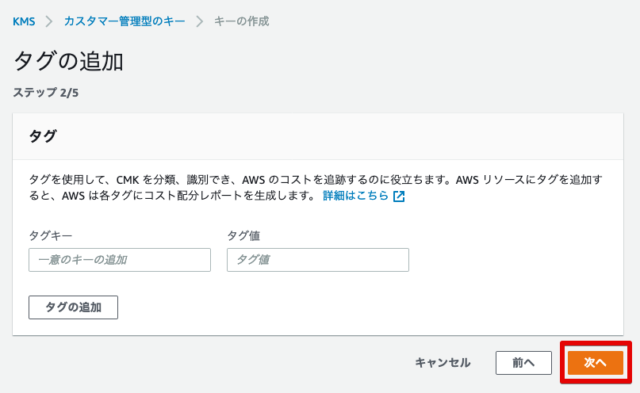Click the タグ panel header title
The image size is (640, 393).
coord(42,136)
